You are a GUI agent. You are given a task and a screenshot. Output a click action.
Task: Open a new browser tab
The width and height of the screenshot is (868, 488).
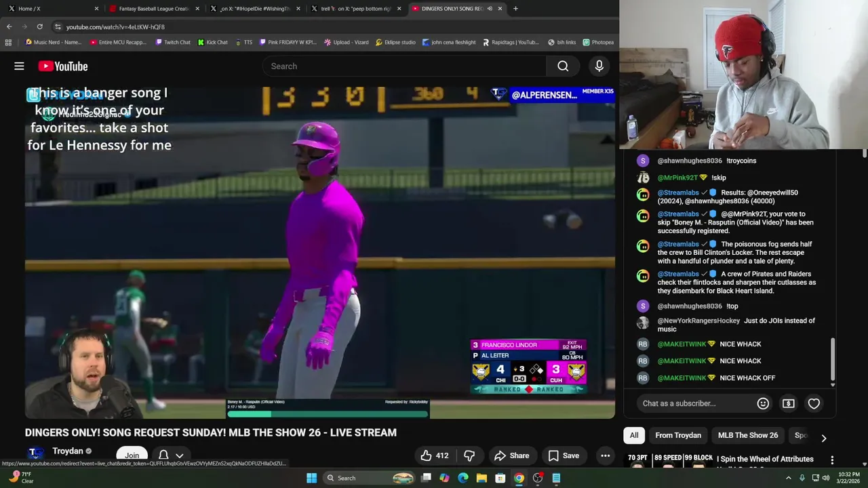(515, 9)
